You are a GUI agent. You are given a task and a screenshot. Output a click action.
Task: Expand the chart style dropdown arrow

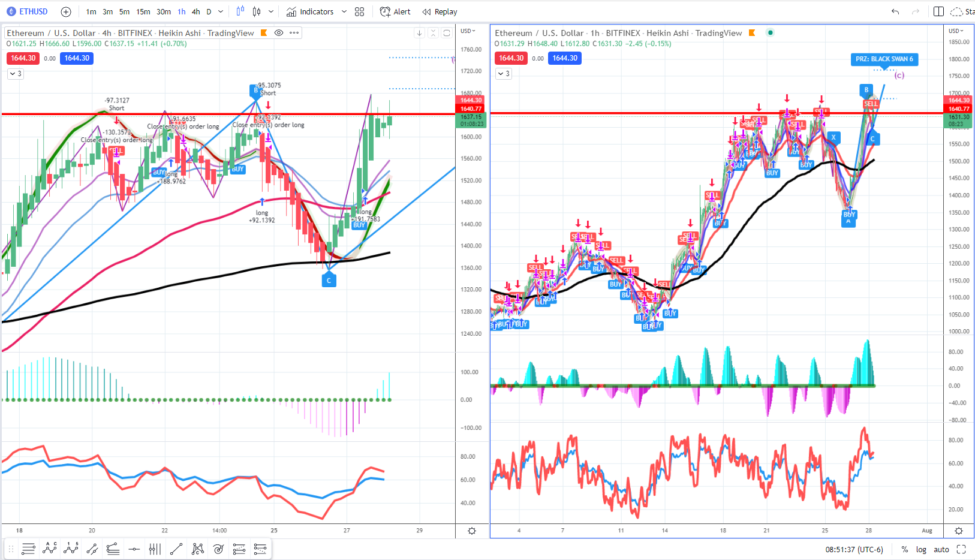click(x=271, y=12)
